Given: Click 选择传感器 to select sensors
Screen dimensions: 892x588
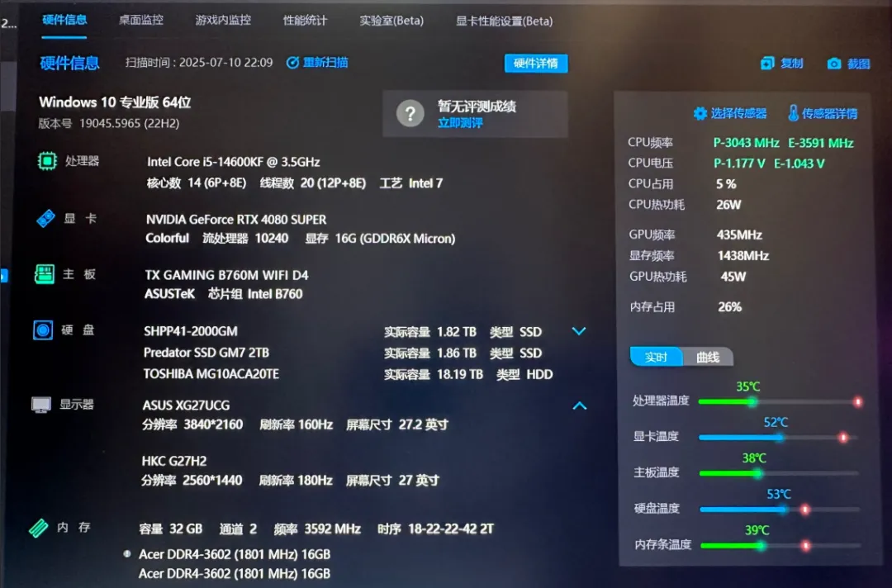Looking at the screenshot, I should 738,113.
